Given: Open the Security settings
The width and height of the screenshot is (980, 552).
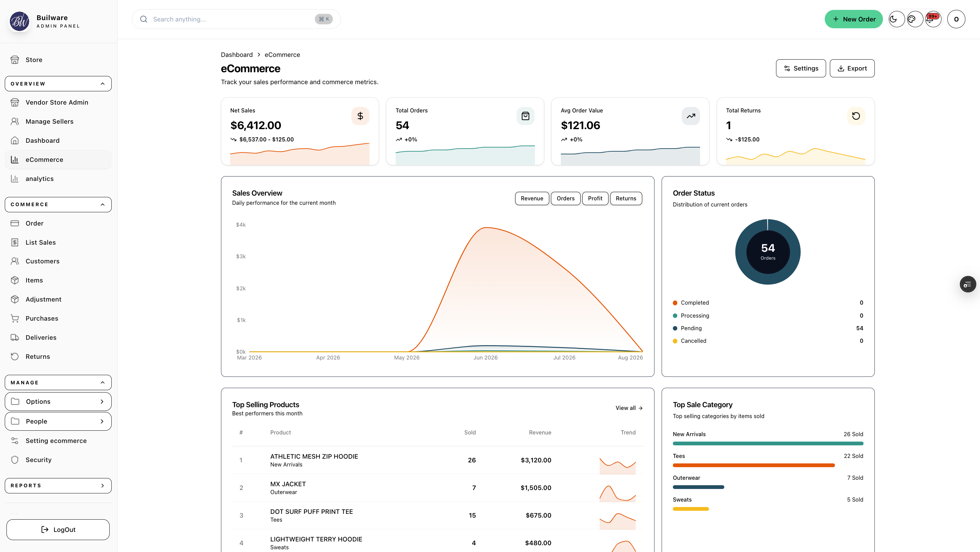Looking at the screenshot, I should [58, 460].
